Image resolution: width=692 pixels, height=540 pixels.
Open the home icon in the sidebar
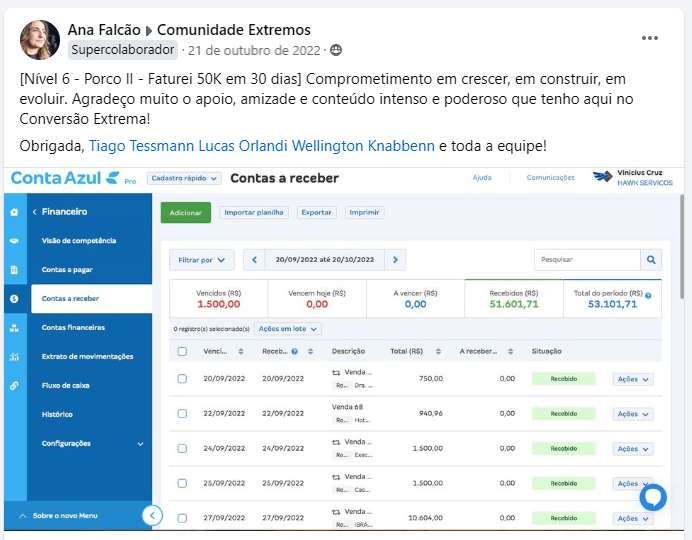[x=14, y=212]
